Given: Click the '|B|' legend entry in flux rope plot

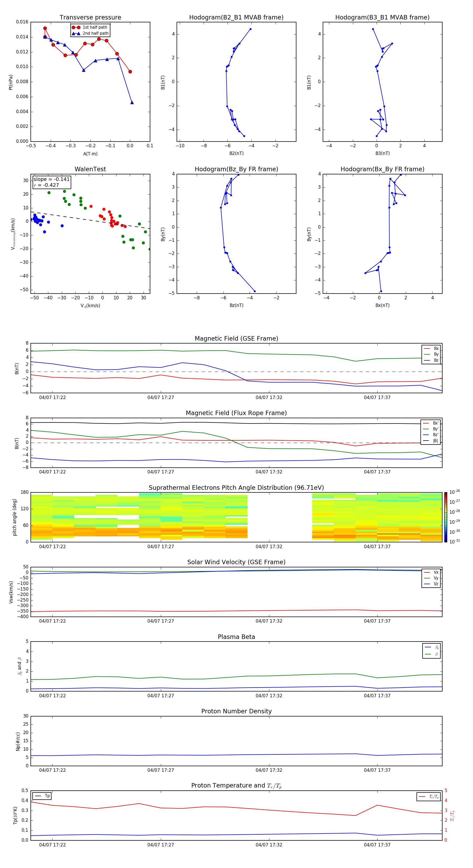Looking at the screenshot, I should (x=431, y=441).
